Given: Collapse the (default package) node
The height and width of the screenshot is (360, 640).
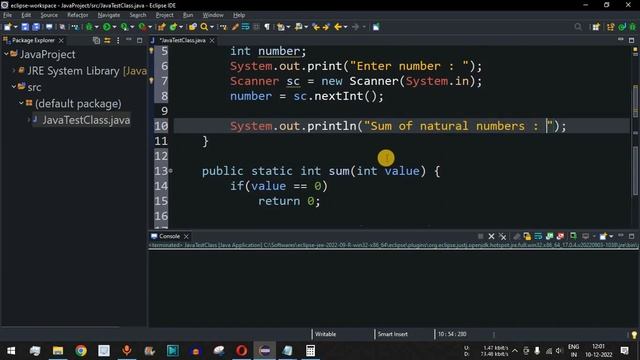Looking at the screenshot, I should tap(21, 103).
